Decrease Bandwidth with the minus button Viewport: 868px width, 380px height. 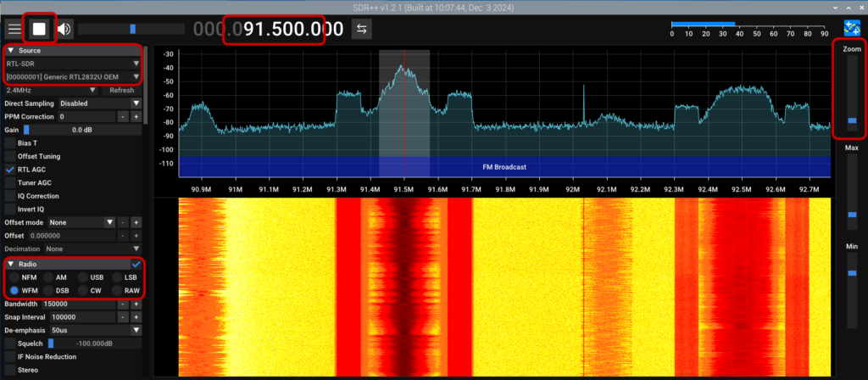click(x=123, y=303)
